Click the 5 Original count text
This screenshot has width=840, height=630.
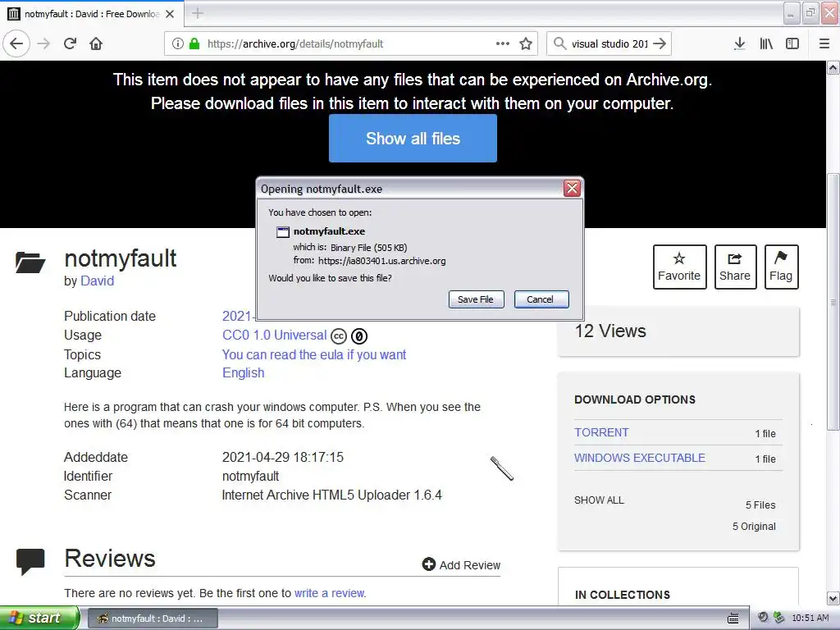[754, 527]
